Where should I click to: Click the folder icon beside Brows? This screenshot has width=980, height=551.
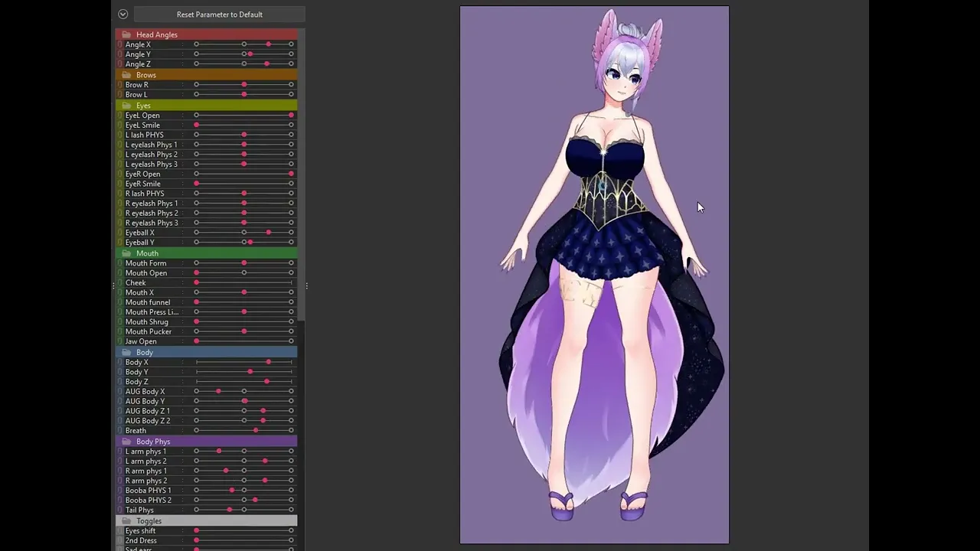coord(126,75)
